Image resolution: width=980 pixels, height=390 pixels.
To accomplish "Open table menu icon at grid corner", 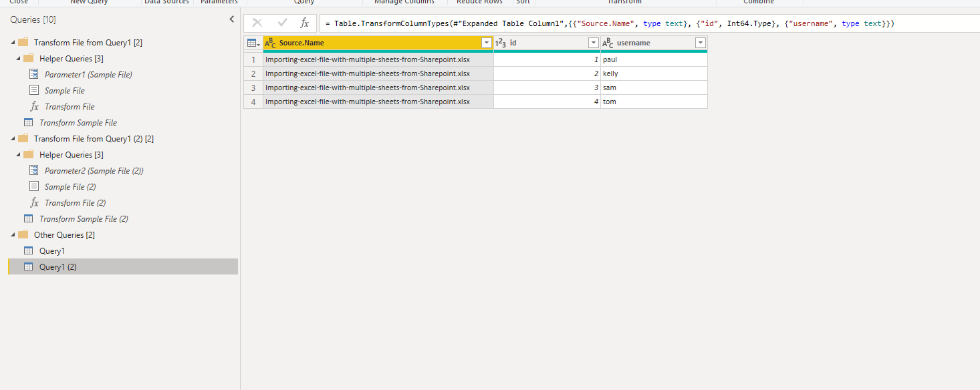I will coord(253,43).
